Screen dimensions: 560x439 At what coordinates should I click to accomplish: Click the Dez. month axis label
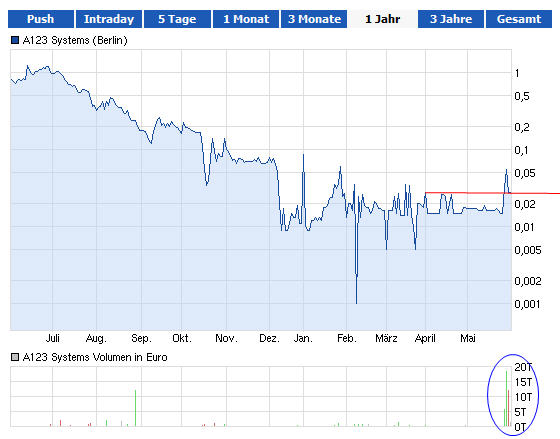(269, 338)
